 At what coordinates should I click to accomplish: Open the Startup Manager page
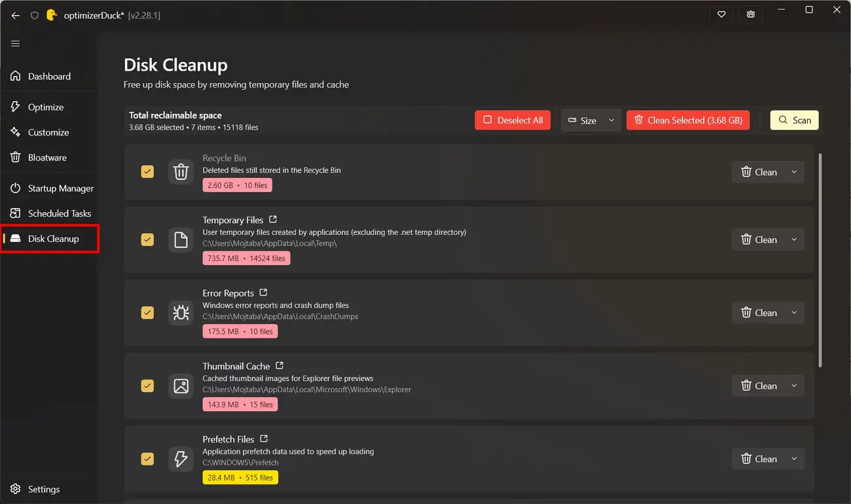[x=50, y=188]
